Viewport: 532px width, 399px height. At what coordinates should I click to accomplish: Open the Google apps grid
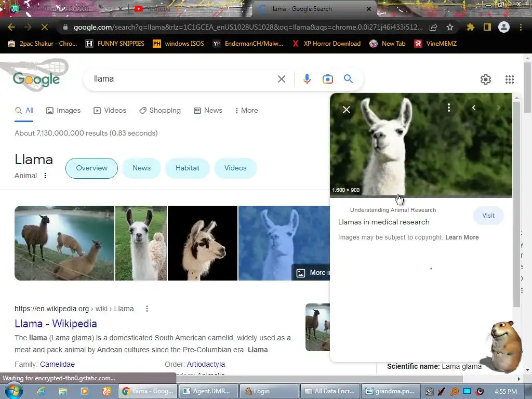coord(509,79)
